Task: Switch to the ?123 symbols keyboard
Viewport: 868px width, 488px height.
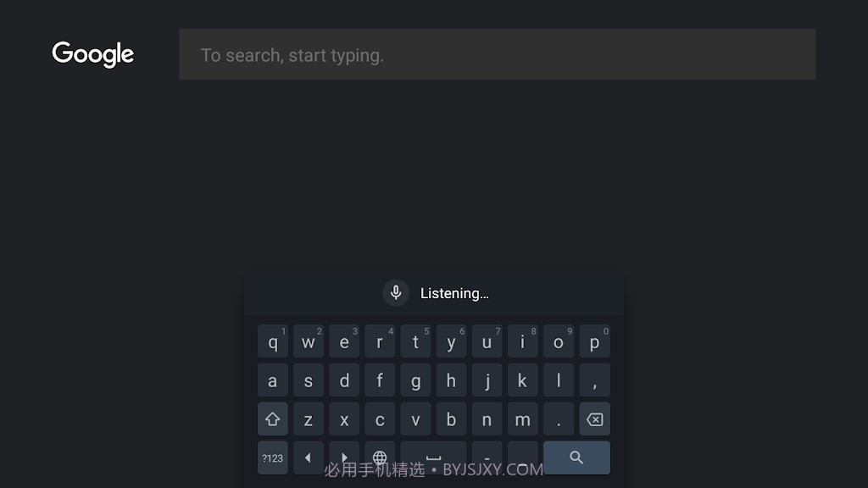Action: coord(272,457)
